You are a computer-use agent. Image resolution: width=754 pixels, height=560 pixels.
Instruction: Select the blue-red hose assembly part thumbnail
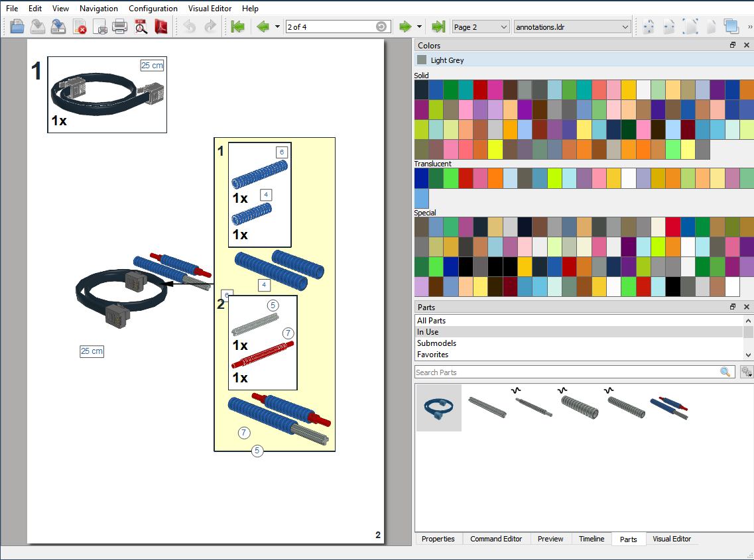(670, 408)
